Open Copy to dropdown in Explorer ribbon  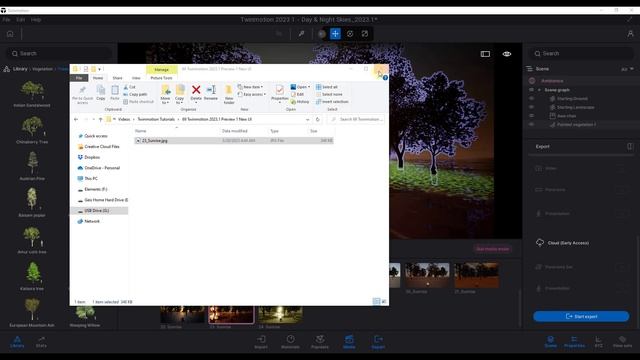pyautogui.click(x=180, y=95)
